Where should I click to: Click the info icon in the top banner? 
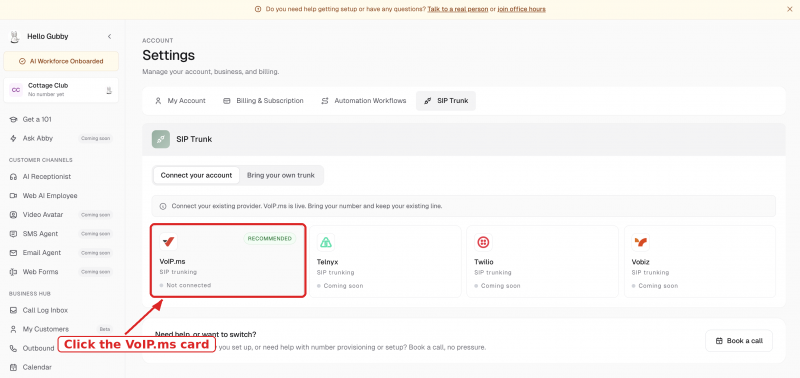point(258,9)
